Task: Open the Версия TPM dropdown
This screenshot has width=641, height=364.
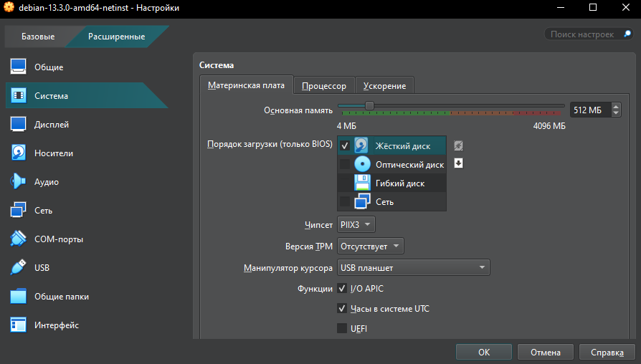Action: (x=371, y=246)
